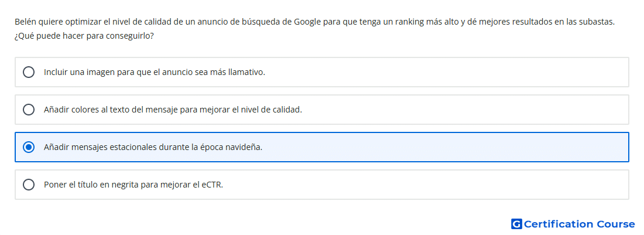Image resolution: width=644 pixels, height=235 pixels.
Task: Click the question sentence starting with 'Belén quiere'
Action: [314, 22]
